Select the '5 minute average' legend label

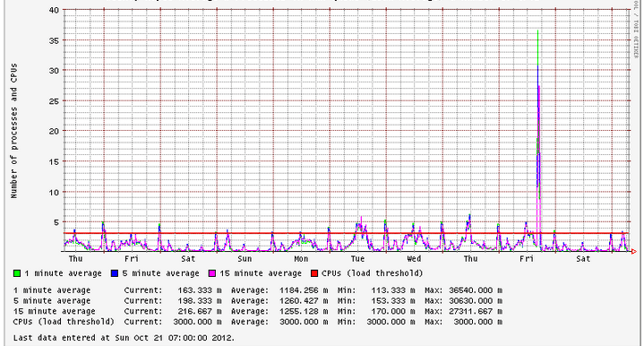point(160,273)
